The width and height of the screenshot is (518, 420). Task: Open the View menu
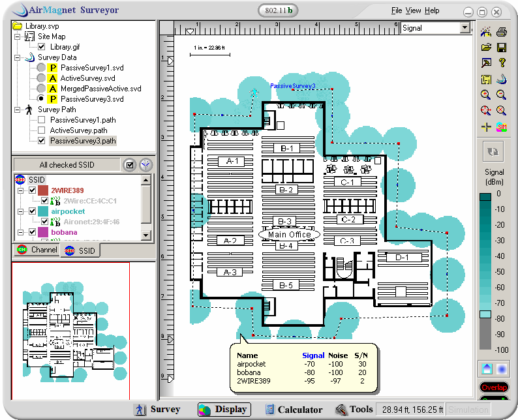tap(413, 10)
